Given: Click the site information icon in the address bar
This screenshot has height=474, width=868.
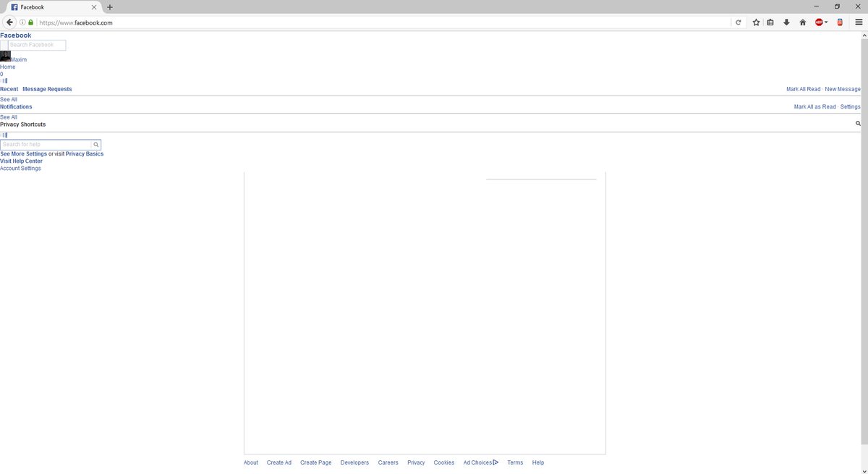Looking at the screenshot, I should 22,22.
